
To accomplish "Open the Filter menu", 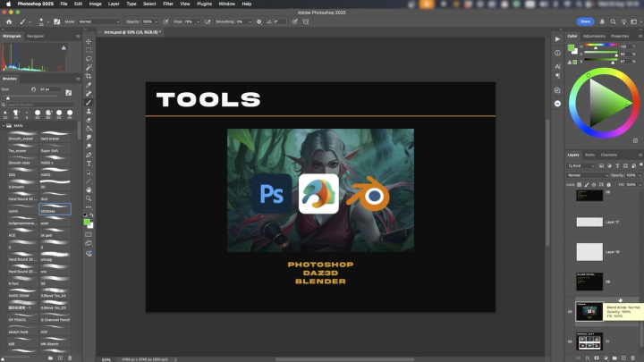I will tap(168, 4).
